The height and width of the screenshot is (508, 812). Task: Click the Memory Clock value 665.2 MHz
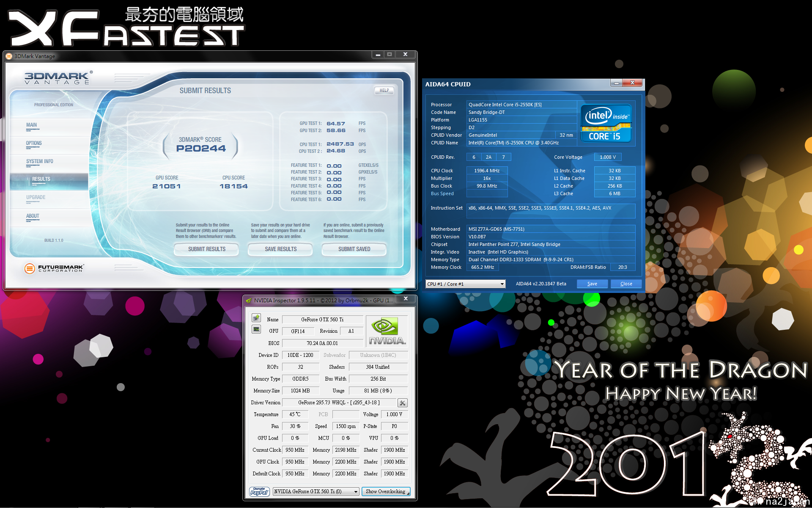pyautogui.click(x=483, y=267)
